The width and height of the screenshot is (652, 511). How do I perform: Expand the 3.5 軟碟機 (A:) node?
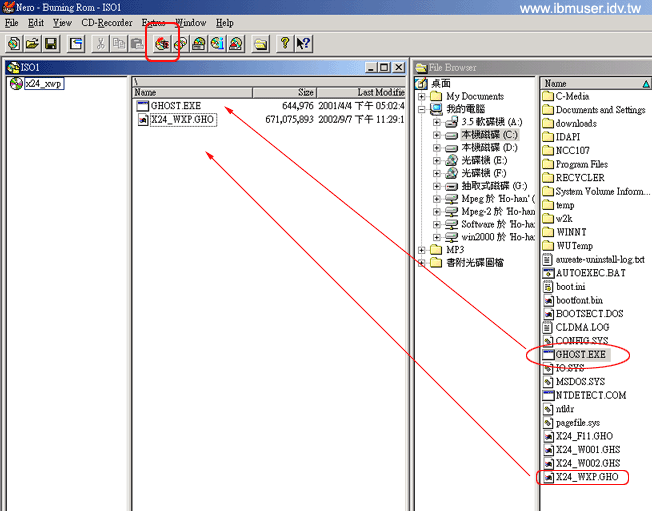tap(437, 122)
